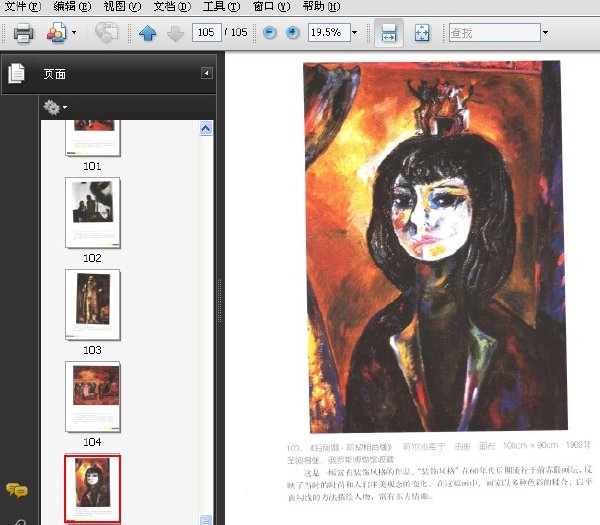Open the 工具 (Tools) menu
The width and height of the screenshot is (600, 525).
[221, 7]
